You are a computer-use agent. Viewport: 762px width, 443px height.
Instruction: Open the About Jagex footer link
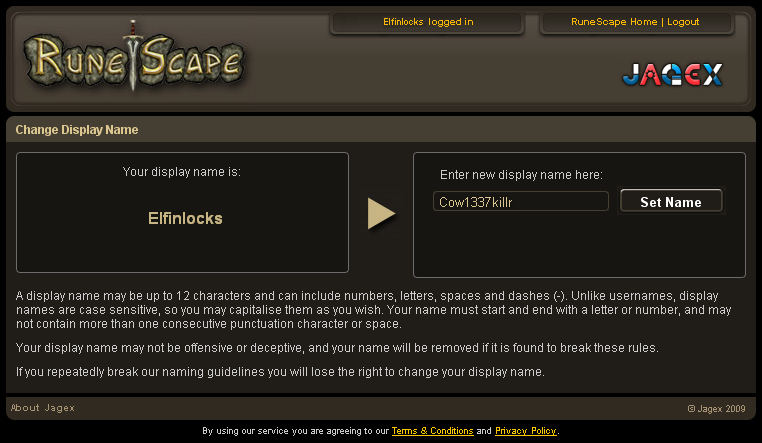pyautogui.click(x=43, y=408)
